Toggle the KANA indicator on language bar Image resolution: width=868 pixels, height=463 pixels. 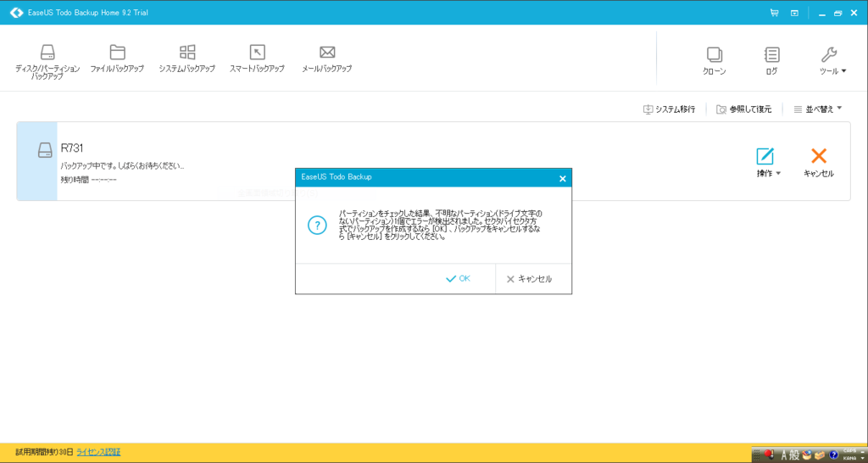[849, 458]
